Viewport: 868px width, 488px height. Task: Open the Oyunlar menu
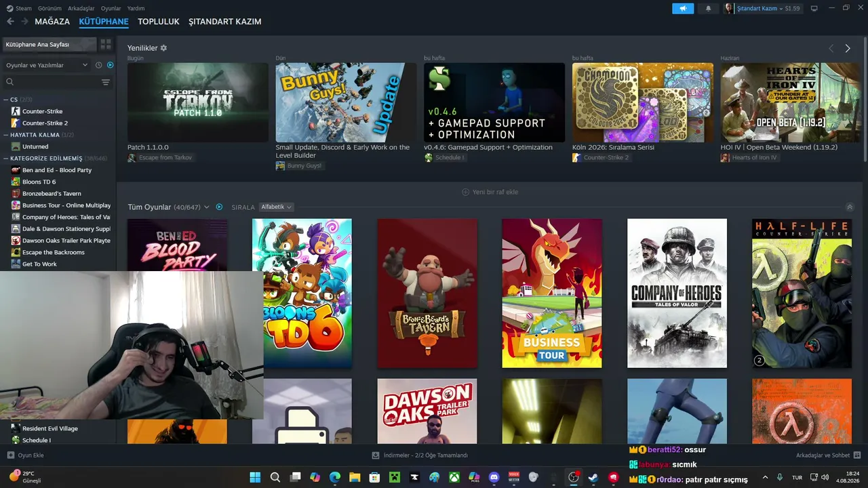111,8
